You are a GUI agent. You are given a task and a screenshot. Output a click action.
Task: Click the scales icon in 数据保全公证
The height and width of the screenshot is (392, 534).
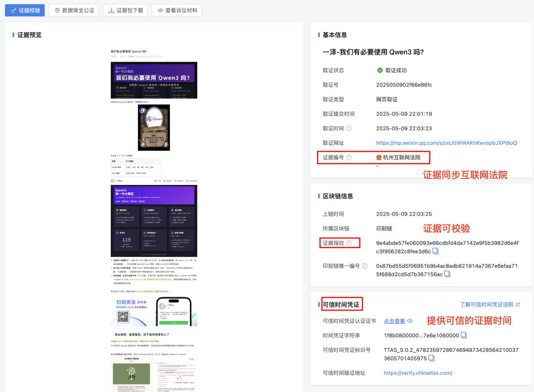[57, 10]
